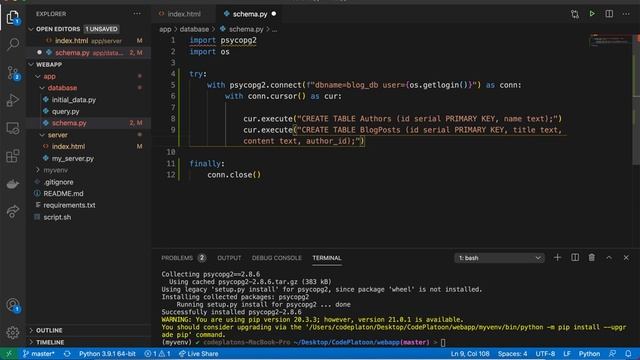Click Ln 9, Col 108 cursor position

click(470, 354)
